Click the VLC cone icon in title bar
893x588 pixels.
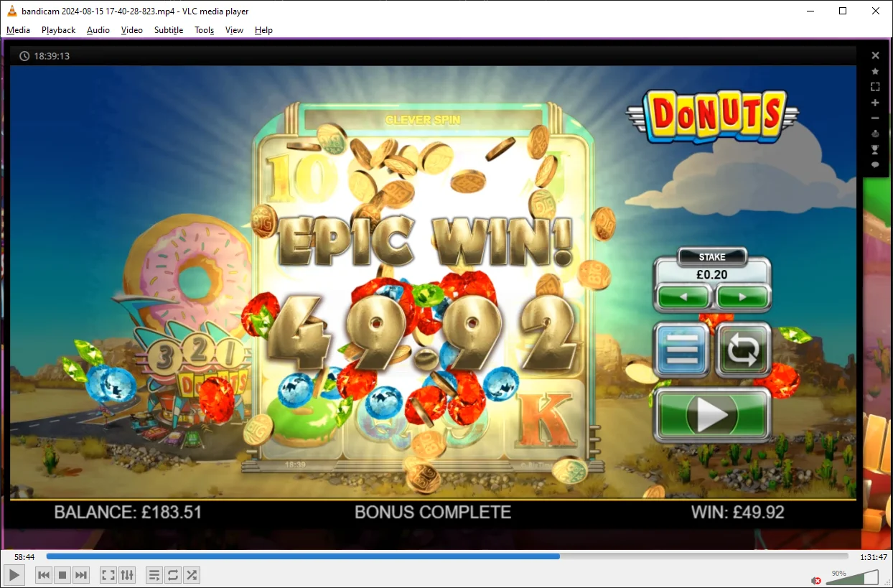(12, 11)
